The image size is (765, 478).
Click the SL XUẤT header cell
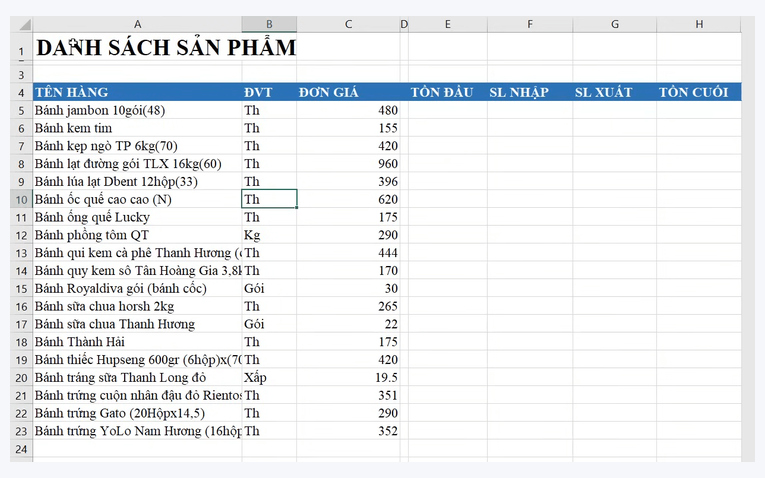pos(615,92)
